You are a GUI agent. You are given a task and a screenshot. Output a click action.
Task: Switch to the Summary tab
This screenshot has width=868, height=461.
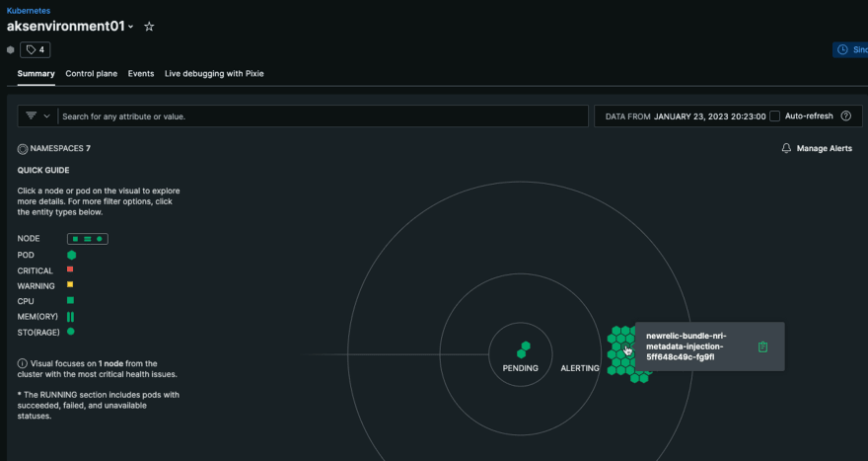(x=36, y=74)
